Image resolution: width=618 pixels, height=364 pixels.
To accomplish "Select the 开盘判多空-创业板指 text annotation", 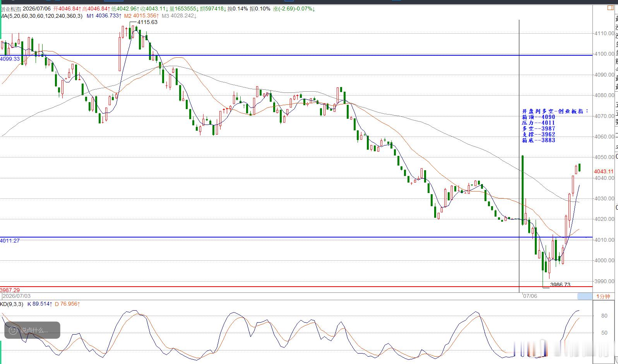I will [x=555, y=111].
